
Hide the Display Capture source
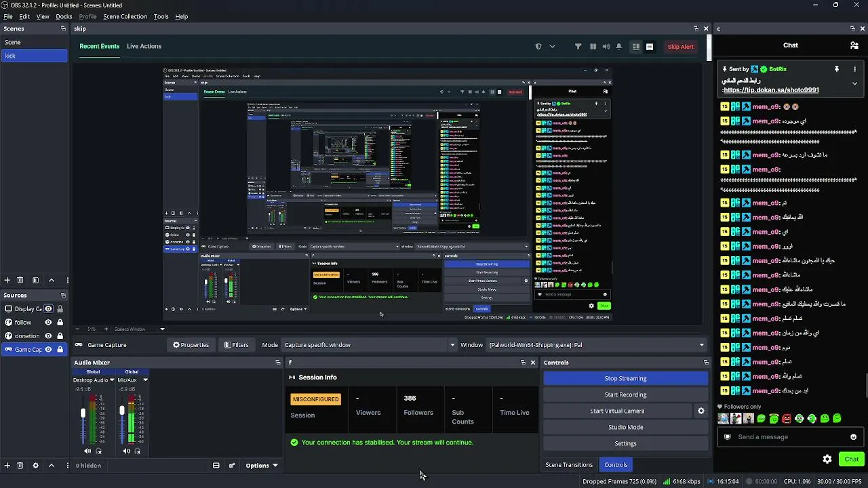coord(48,309)
